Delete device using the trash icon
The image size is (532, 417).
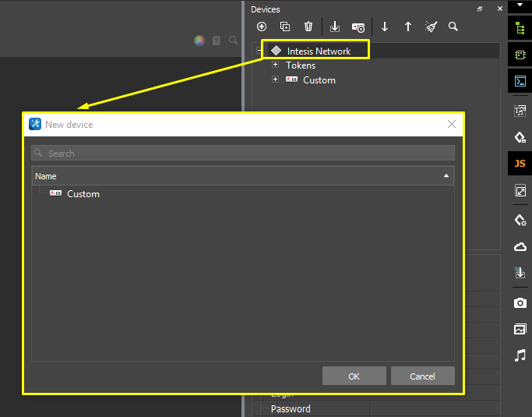tap(308, 27)
